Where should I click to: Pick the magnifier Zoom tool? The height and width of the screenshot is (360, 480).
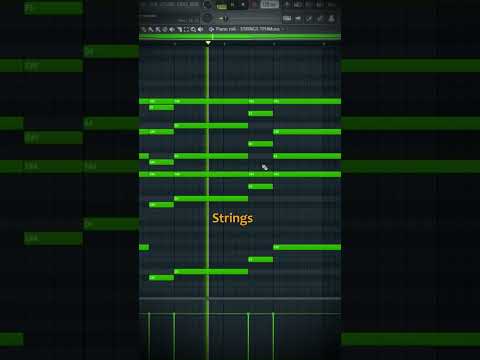(193, 29)
